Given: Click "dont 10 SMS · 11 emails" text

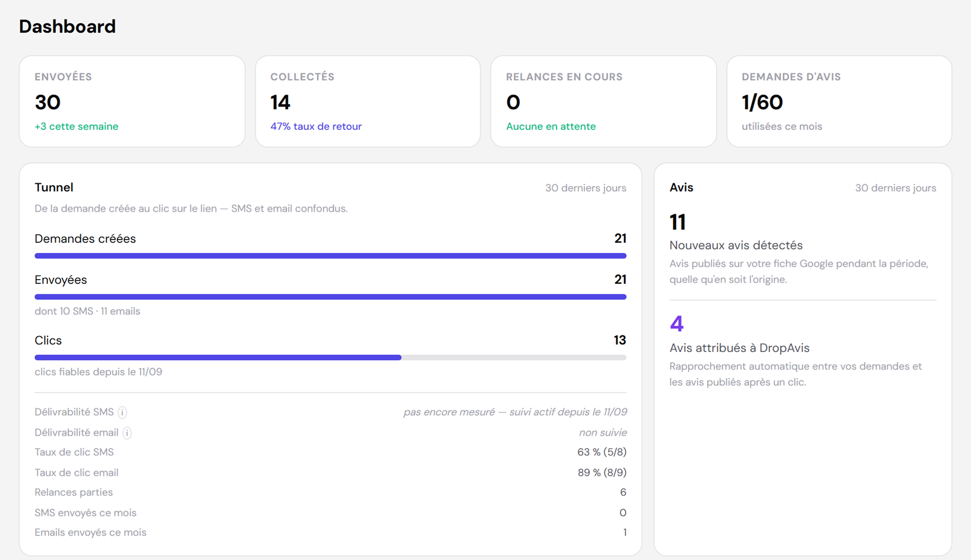Looking at the screenshot, I should point(87,311).
